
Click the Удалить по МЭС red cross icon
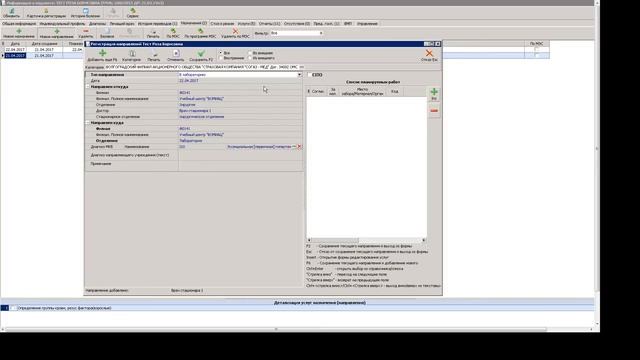pos(235,33)
